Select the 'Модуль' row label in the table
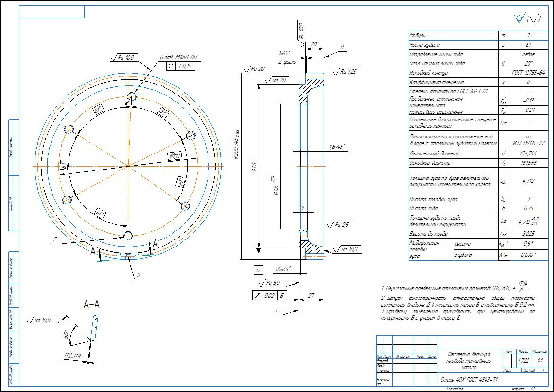 point(417,35)
